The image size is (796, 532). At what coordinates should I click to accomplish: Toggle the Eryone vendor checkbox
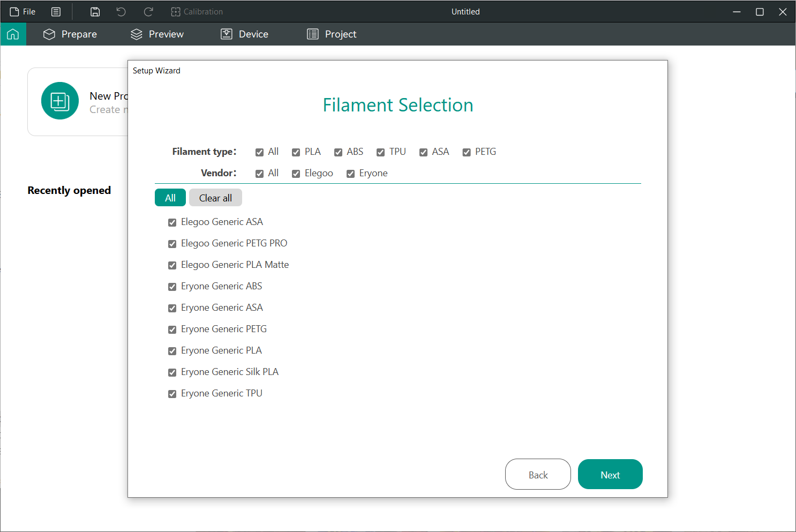coord(350,174)
